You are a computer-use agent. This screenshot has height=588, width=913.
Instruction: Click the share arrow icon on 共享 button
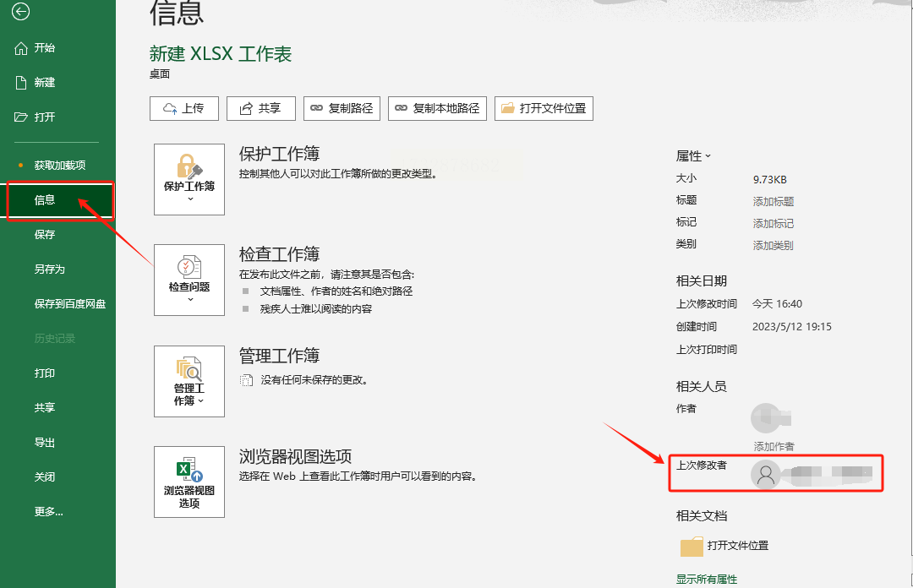247,108
